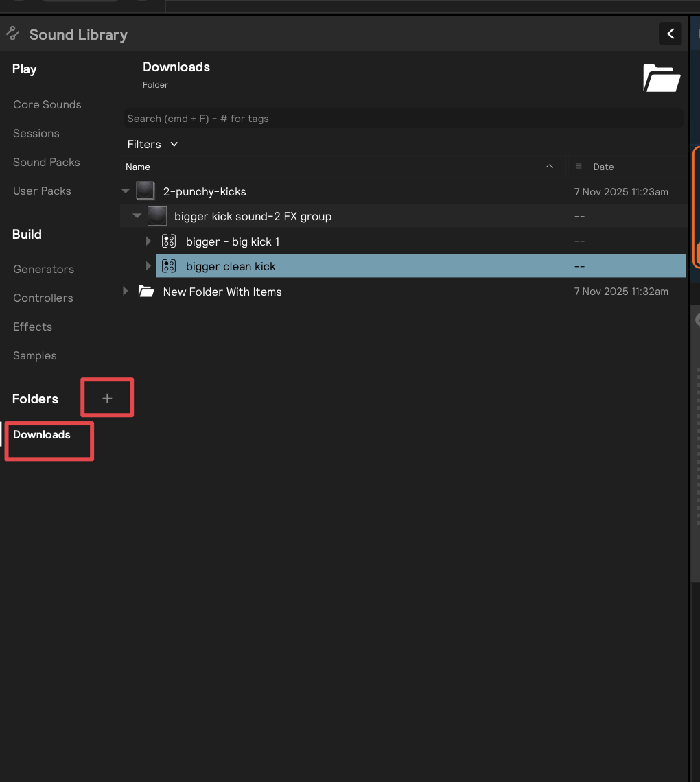Click the Sound Library header icon
This screenshot has width=700, height=782.
click(x=12, y=34)
